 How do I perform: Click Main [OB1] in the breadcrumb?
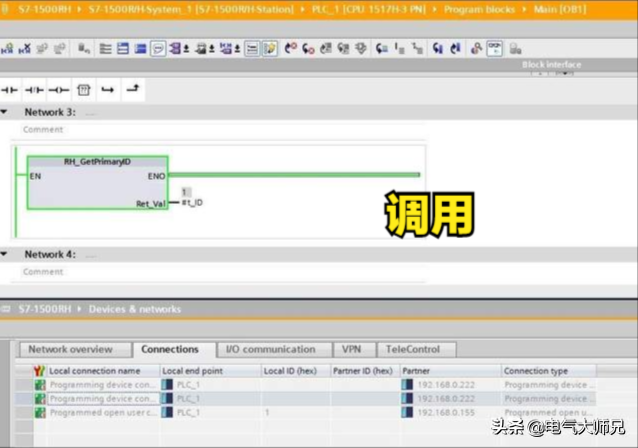[560, 9]
